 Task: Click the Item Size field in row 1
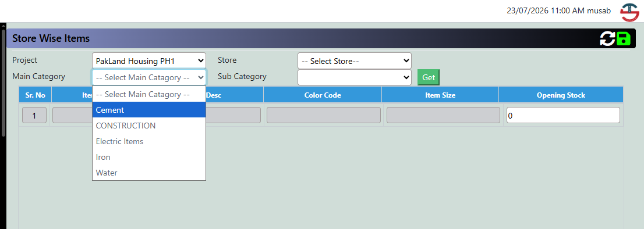tap(443, 115)
